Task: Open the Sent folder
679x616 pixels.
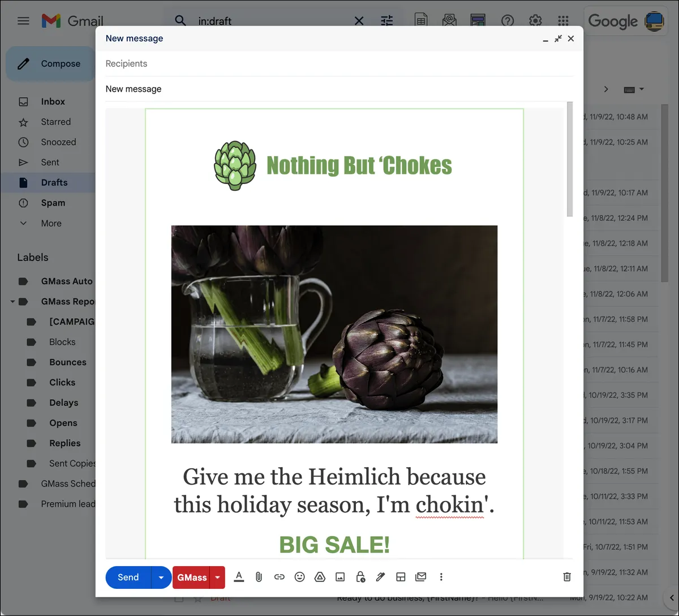Action: (50, 162)
